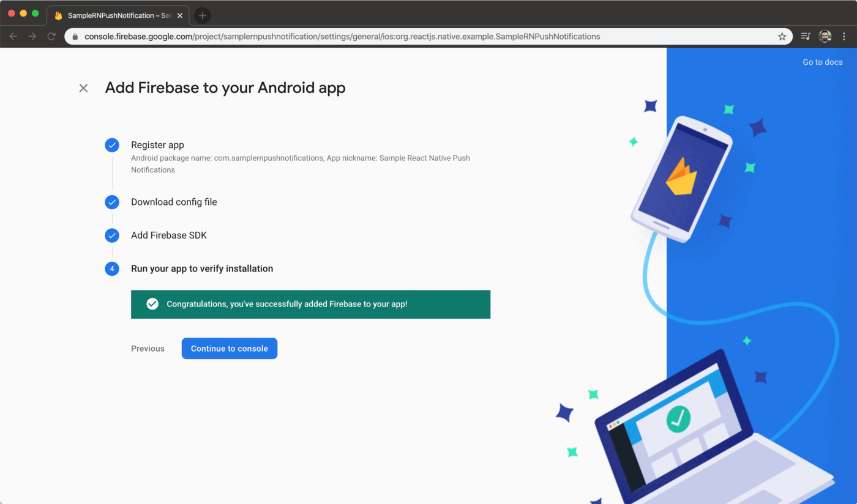Click the step 4 number badge
The image size is (857, 504).
[x=112, y=269]
